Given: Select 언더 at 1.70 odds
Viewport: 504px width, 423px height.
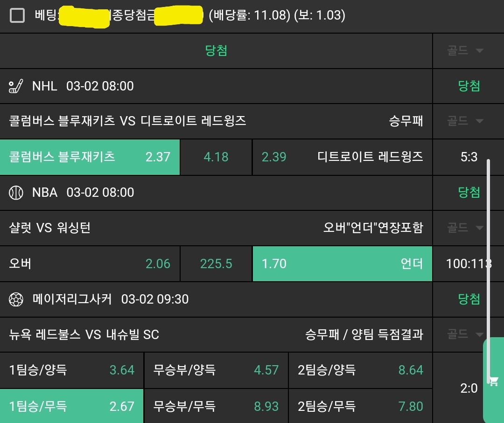Looking at the screenshot, I should click(342, 264).
